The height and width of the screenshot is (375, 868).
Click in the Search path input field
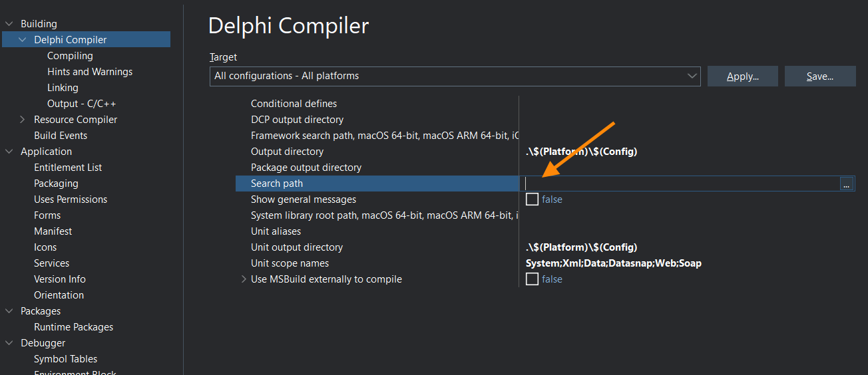pos(679,184)
